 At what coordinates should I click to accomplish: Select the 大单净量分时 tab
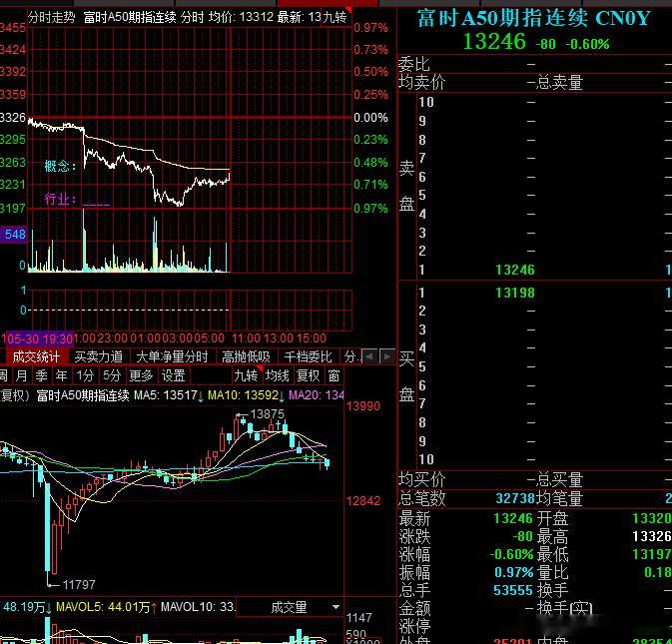pyautogui.click(x=172, y=356)
